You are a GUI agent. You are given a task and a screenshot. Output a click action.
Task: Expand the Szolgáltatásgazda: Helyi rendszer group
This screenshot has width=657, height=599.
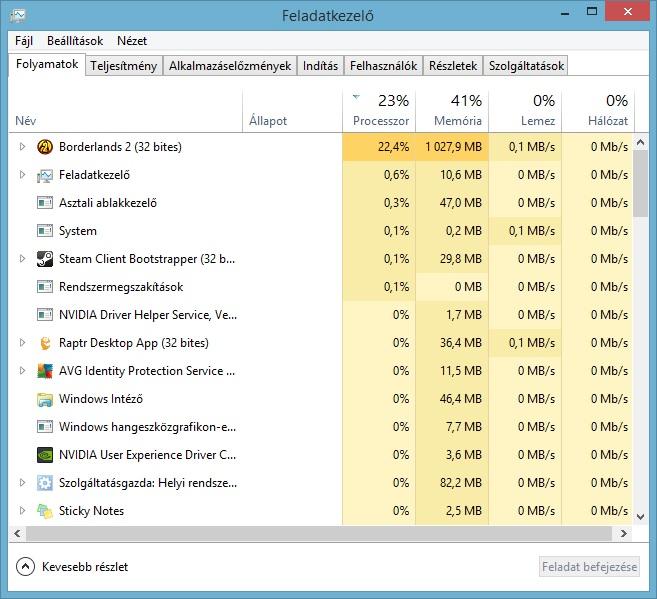pyautogui.click(x=22, y=483)
